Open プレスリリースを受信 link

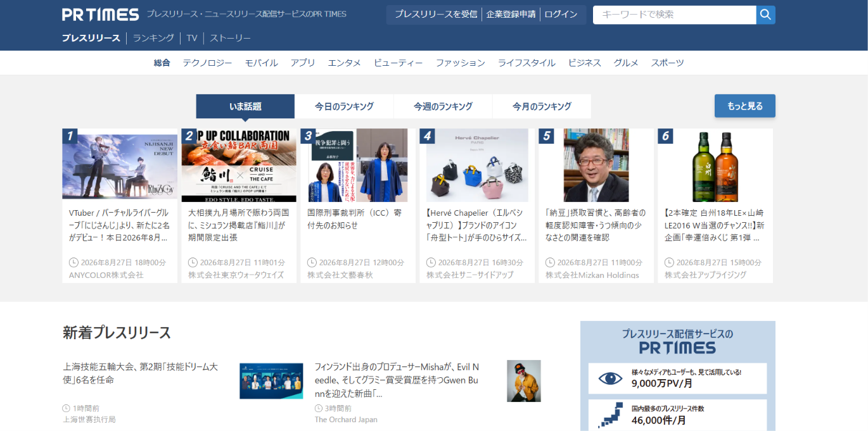pyautogui.click(x=436, y=14)
